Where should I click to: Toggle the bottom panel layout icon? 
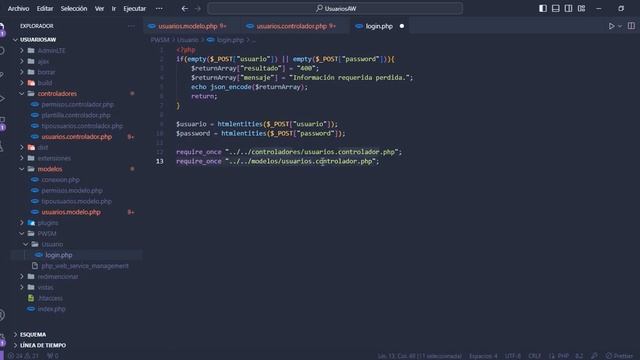(x=556, y=8)
